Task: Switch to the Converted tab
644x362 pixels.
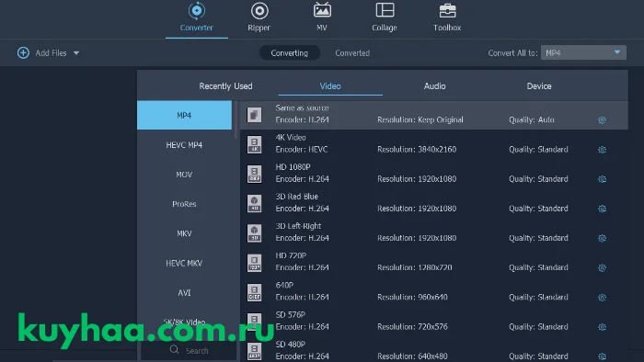Action: 352,53
